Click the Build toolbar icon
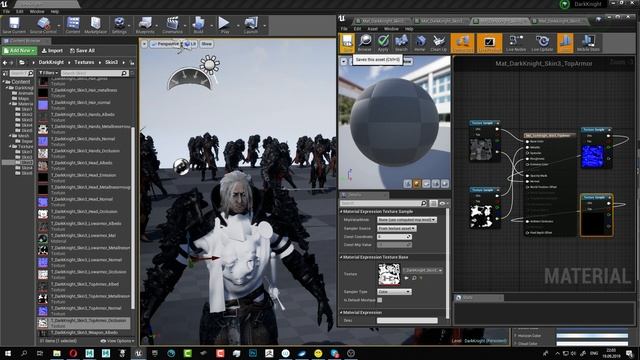This screenshot has width=640, height=360. pos(198,25)
